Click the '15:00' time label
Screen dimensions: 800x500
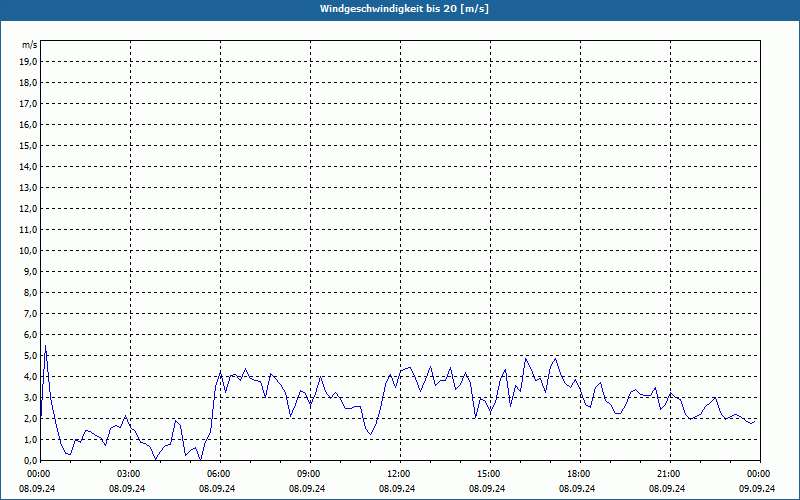tap(491, 474)
